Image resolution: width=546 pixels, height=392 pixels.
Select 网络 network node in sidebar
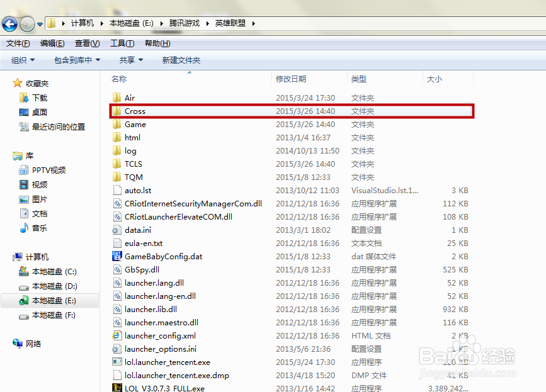(x=27, y=344)
